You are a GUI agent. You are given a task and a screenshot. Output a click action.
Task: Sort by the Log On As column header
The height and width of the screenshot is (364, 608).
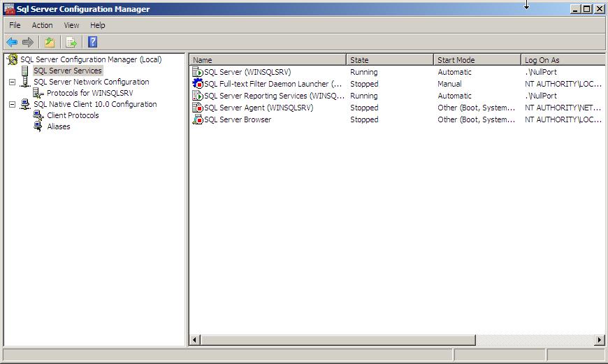click(x=563, y=60)
